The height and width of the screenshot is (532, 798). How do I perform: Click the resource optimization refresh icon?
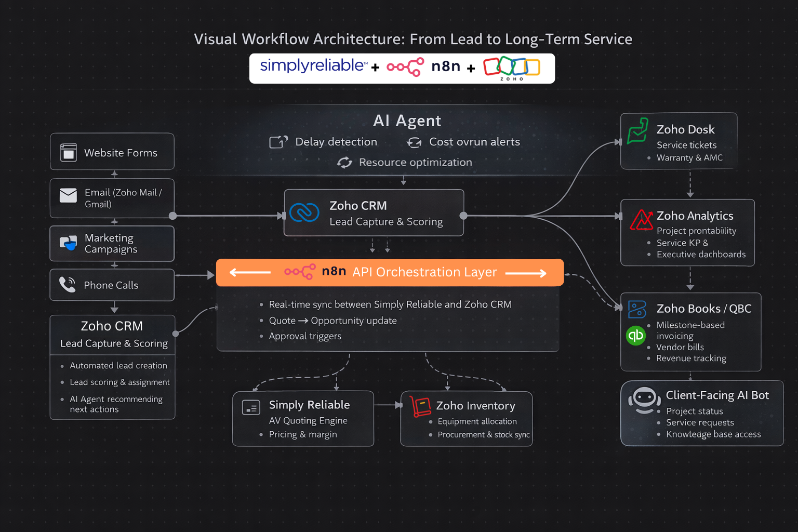(x=344, y=162)
